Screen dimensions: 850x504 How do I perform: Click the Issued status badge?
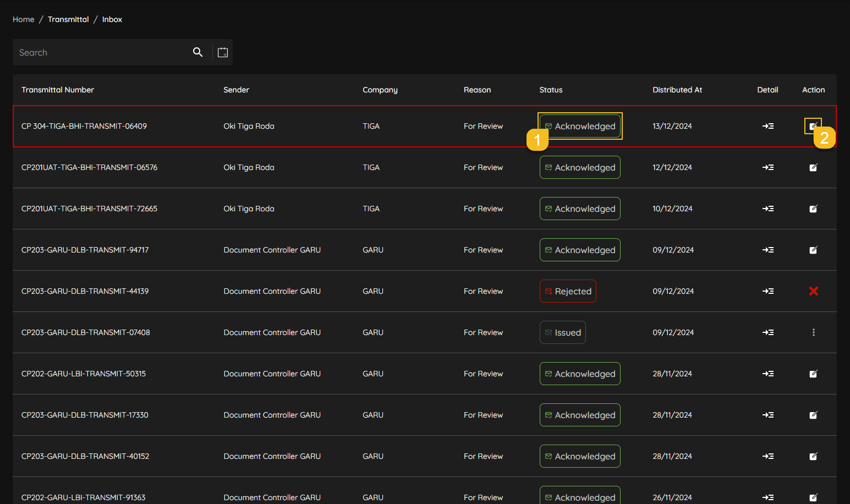pyautogui.click(x=562, y=332)
